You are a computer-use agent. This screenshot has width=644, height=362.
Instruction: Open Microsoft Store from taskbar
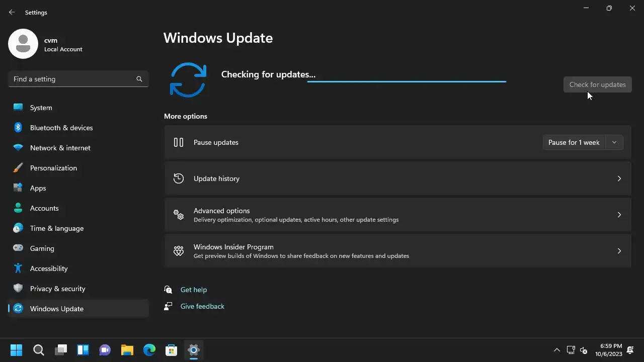click(172, 350)
